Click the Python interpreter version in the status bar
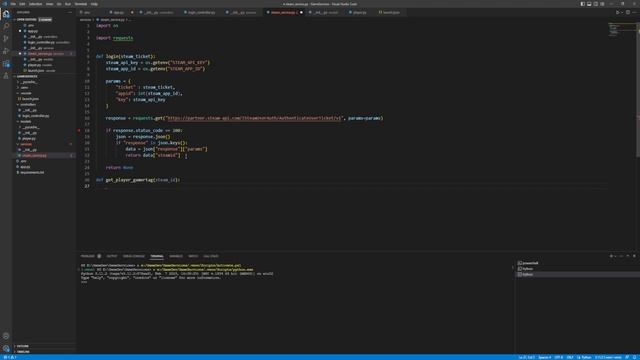This screenshot has width=640, height=360. point(608,357)
